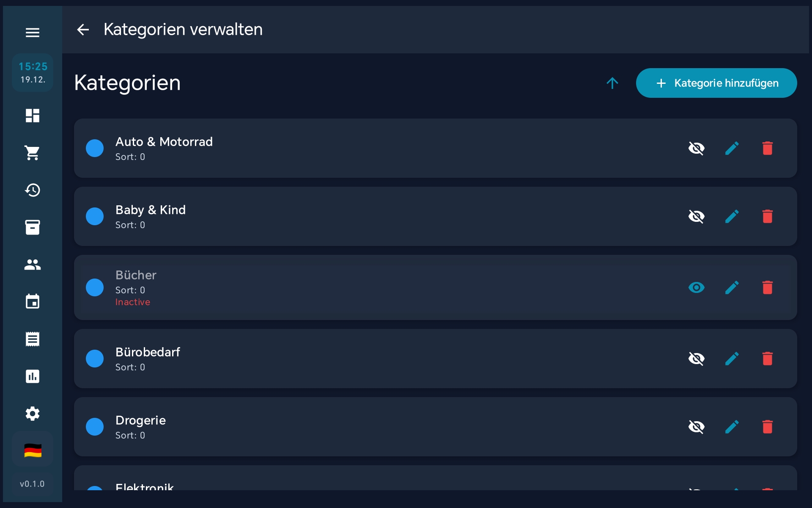View statistics via the bar chart icon
Viewport: 812px width, 508px height.
click(33, 376)
